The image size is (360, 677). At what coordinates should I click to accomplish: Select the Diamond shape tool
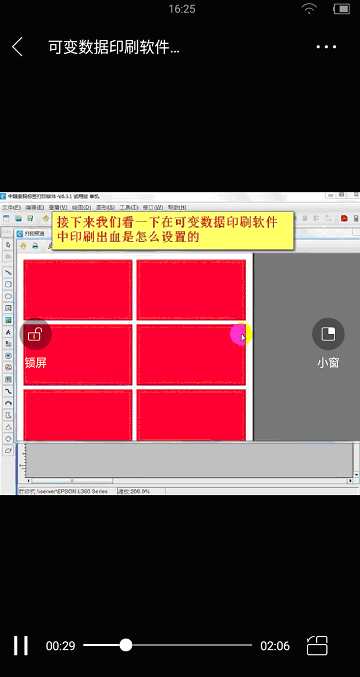[8, 438]
